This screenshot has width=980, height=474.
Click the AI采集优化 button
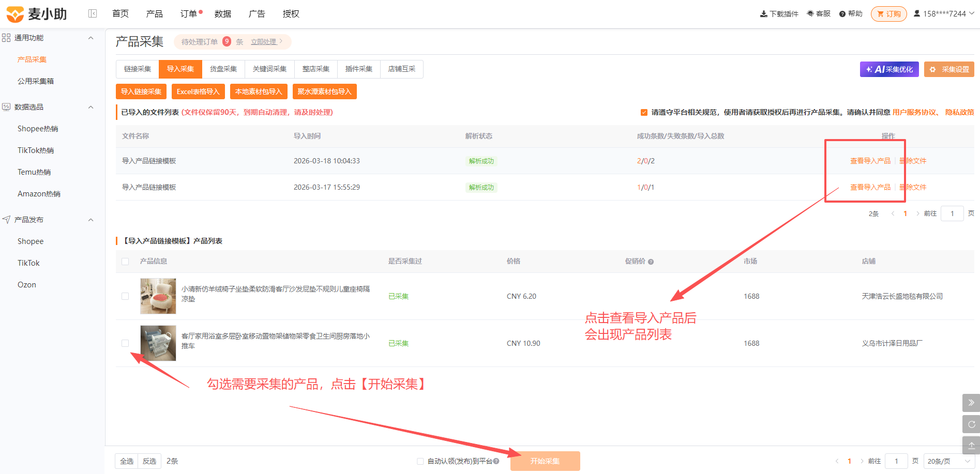pos(889,69)
